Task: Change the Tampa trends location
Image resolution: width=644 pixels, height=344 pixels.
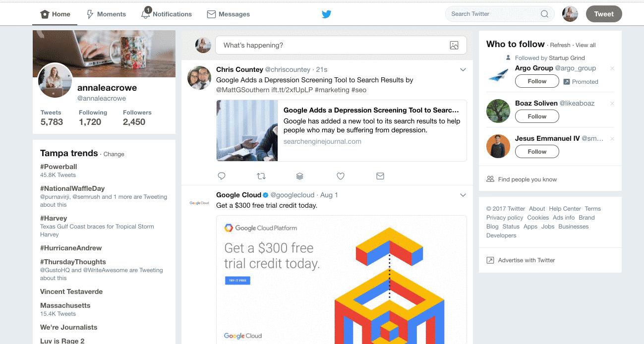Action: pyautogui.click(x=114, y=154)
